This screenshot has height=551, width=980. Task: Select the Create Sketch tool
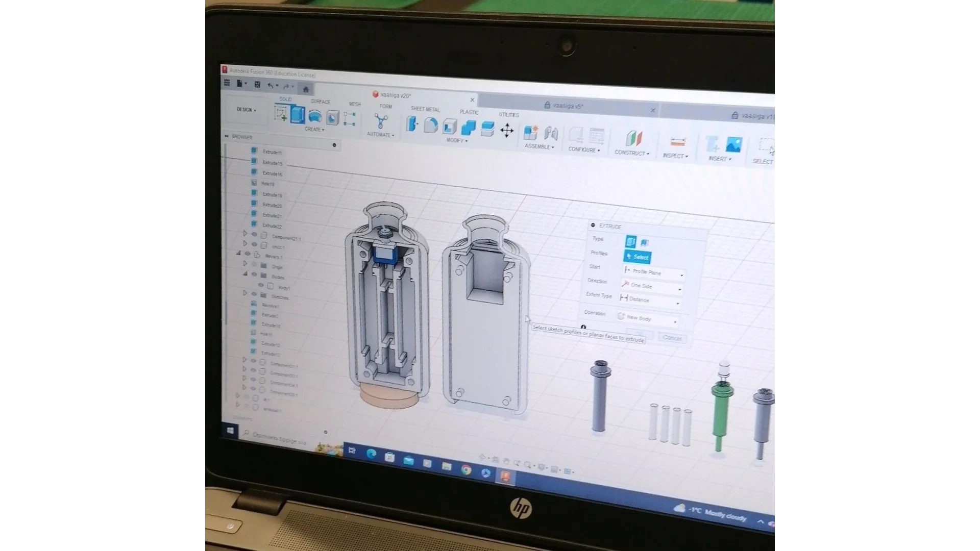(281, 114)
